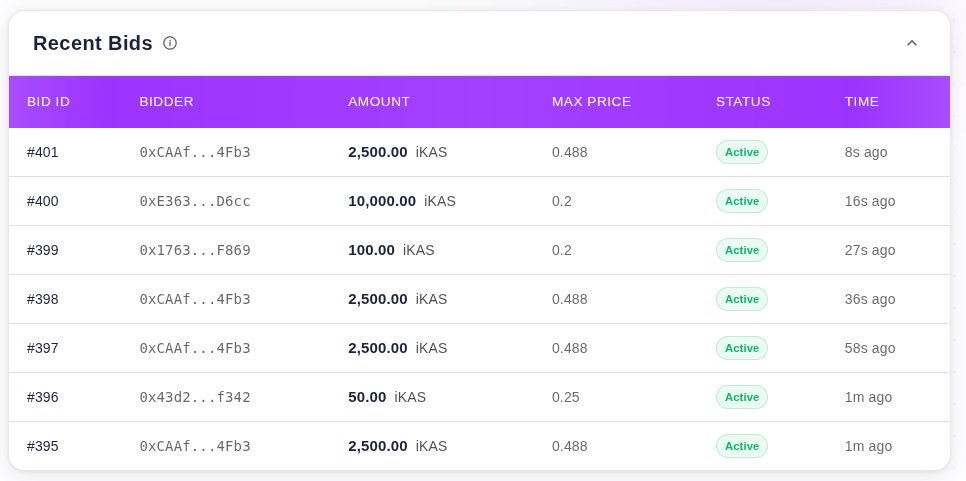This screenshot has width=966, height=481.
Task: Select bid ID #395
Action: [43, 446]
